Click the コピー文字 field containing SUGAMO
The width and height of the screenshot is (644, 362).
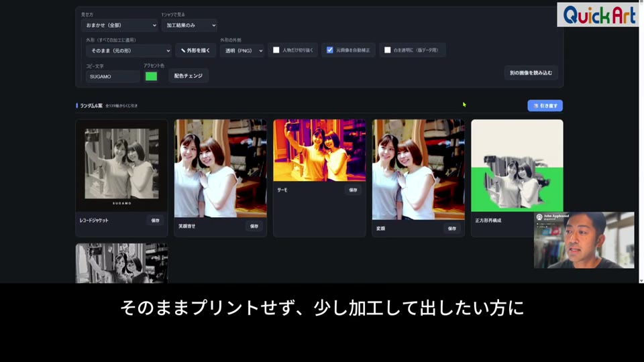pos(113,76)
